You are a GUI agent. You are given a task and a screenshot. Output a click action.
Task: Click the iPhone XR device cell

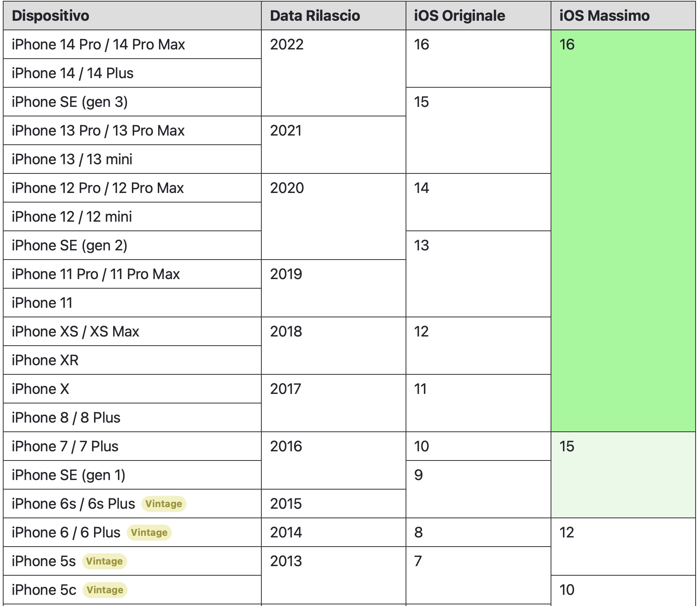coord(45,360)
